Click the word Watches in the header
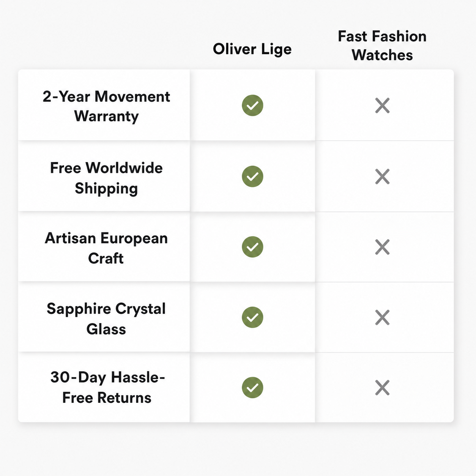The height and width of the screenshot is (476, 476). 382,55
